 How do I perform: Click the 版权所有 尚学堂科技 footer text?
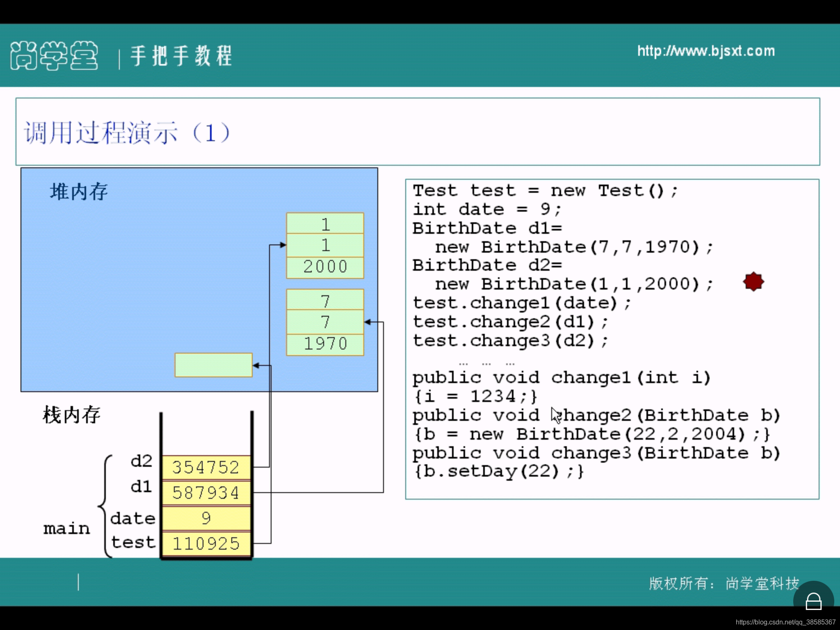click(724, 583)
